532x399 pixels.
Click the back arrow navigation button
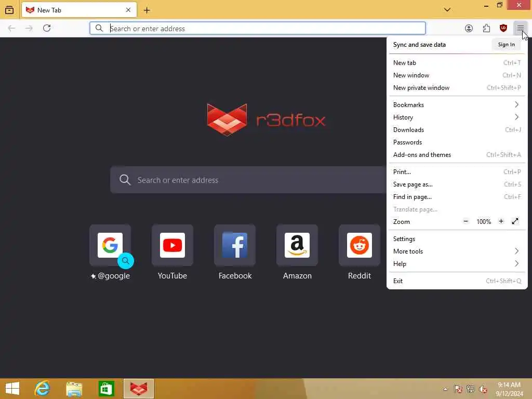pyautogui.click(x=11, y=28)
